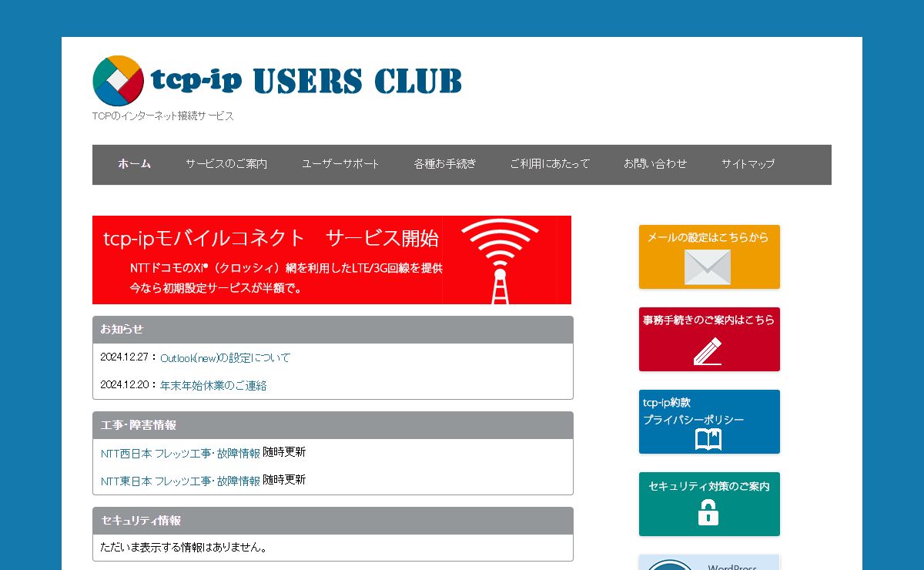The width and height of the screenshot is (924, 570).
Task: Click the open book icon
Action: click(708, 440)
